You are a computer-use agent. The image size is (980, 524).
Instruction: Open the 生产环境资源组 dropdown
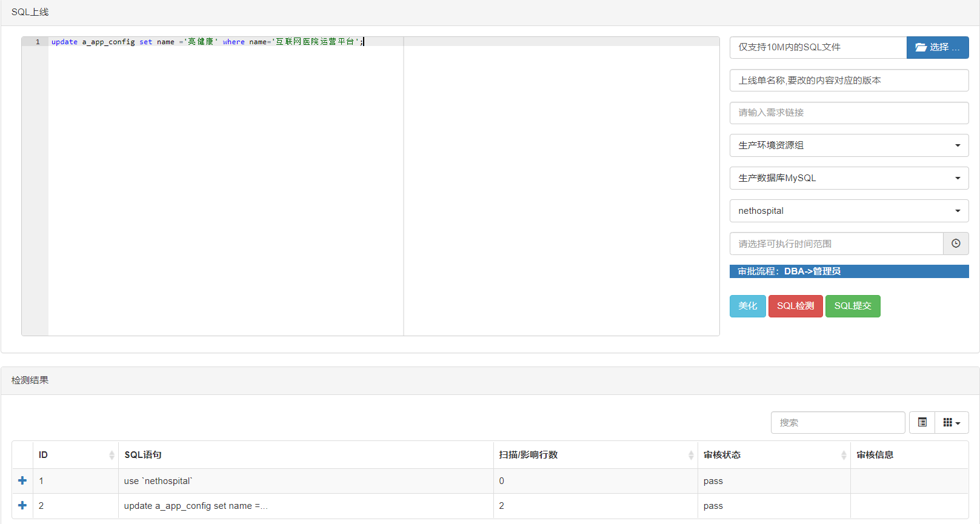point(848,145)
